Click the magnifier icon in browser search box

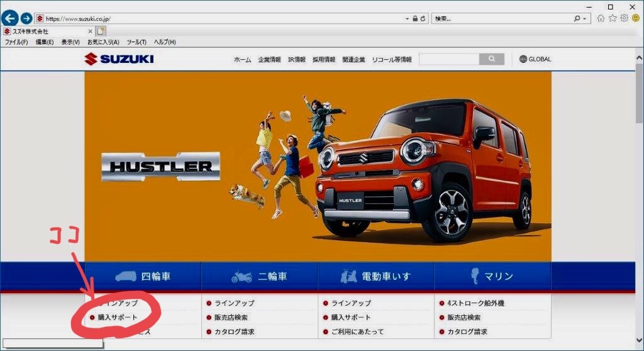coord(577,18)
